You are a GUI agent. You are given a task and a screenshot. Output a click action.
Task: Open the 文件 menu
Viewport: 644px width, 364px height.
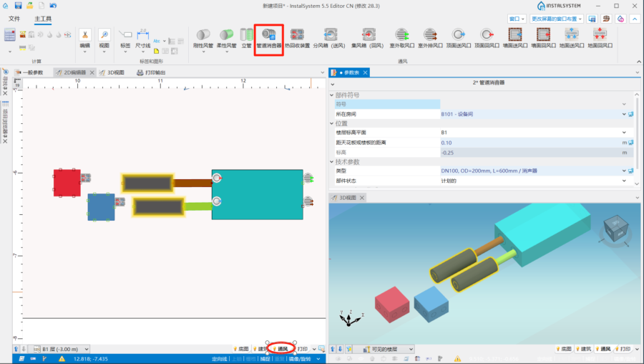point(14,19)
